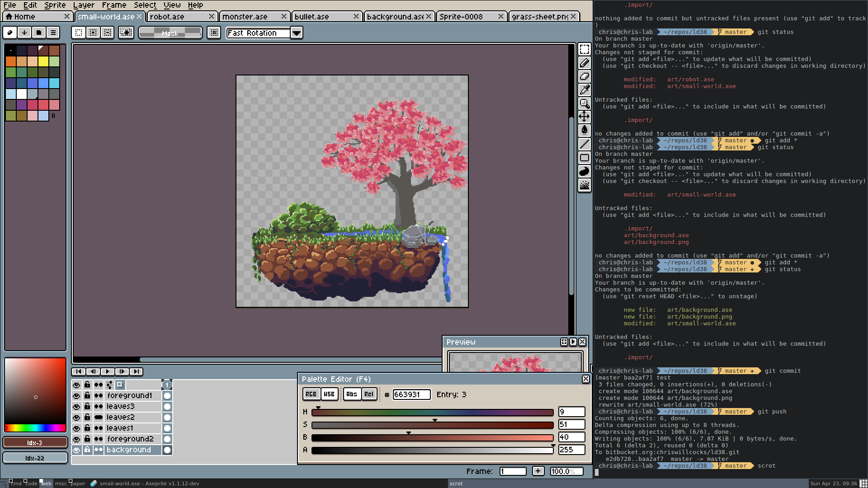Image resolution: width=868 pixels, height=488 pixels.
Task: Click the pivot grid icon beside Mask
Action: click(x=214, y=33)
